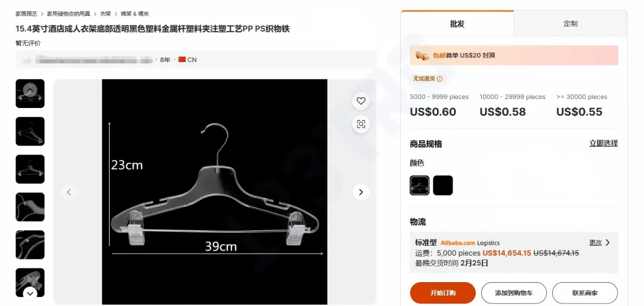Switch to the 定制 tab
The width and height of the screenshot is (644, 306).
coord(570,24)
